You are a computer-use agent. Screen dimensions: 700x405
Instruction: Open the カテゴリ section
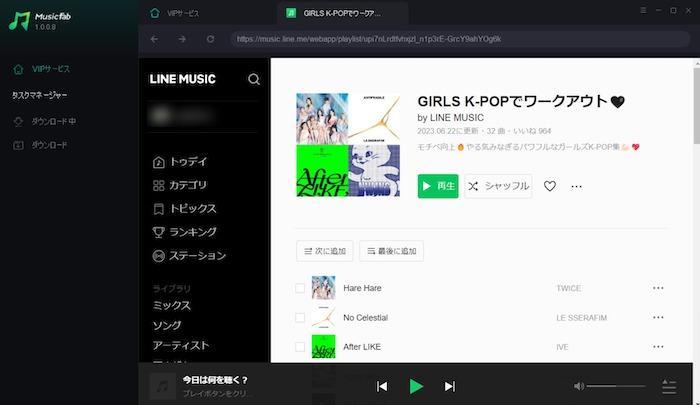pos(180,185)
